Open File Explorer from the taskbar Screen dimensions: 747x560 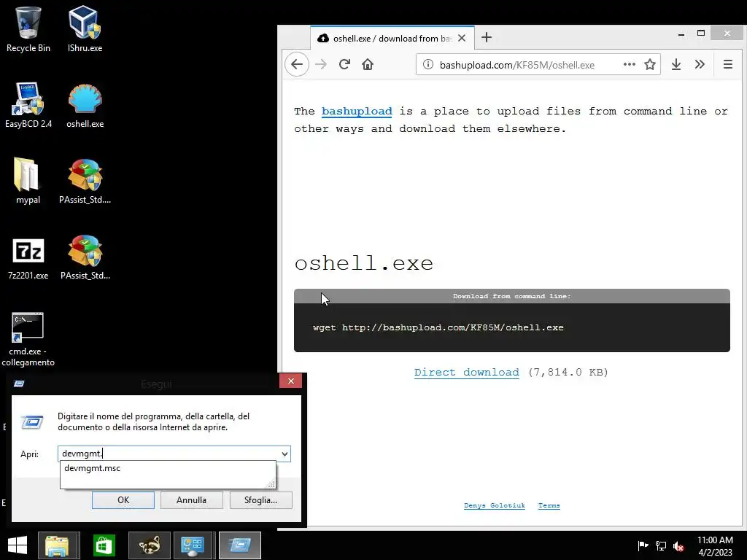pyautogui.click(x=57, y=545)
